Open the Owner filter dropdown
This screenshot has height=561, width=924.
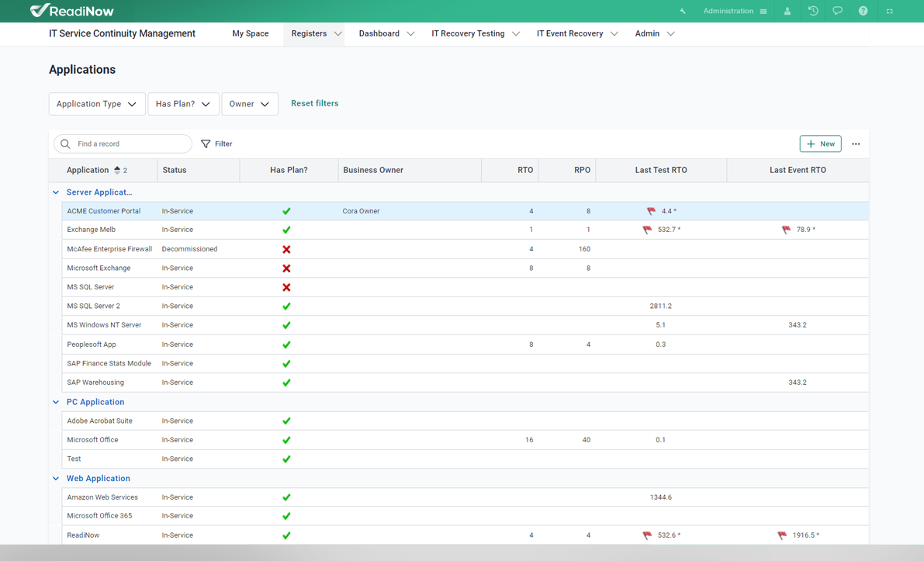[x=250, y=104]
